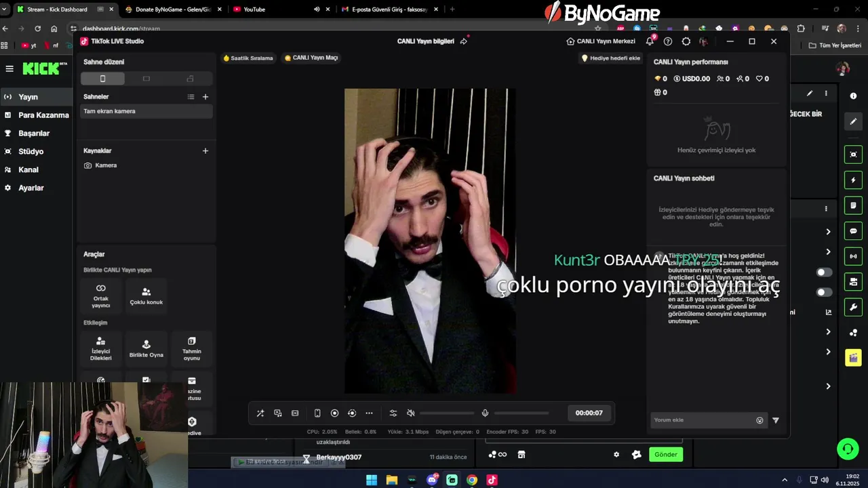Viewport: 868px width, 488px height.
Task: Open the media and music overlay tool
Action: click(278, 413)
